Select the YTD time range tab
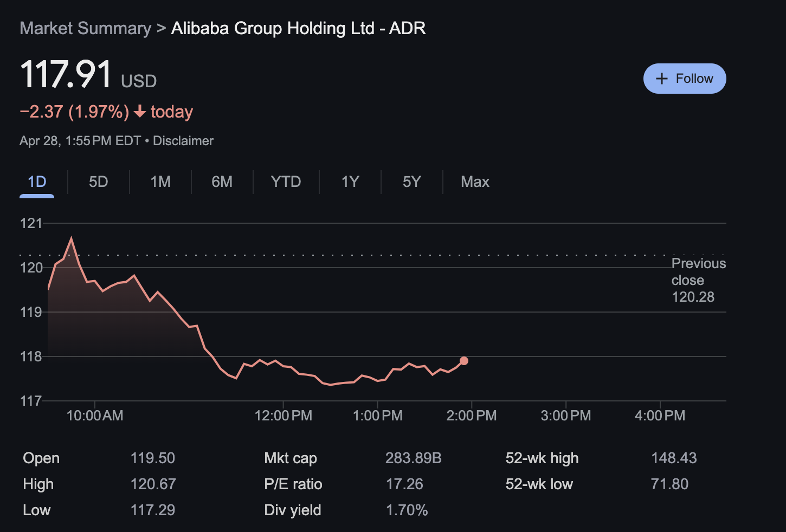The image size is (786, 532). coord(286,181)
